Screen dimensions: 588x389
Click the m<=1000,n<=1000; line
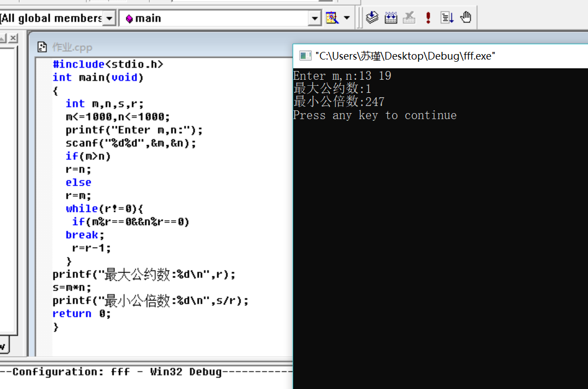click(118, 117)
